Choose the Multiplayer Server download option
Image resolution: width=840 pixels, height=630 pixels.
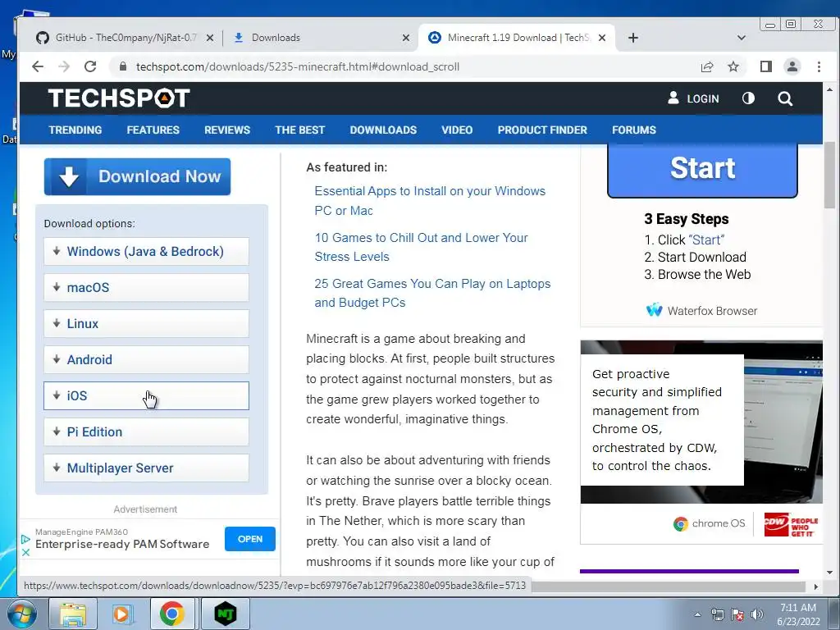coord(146,468)
